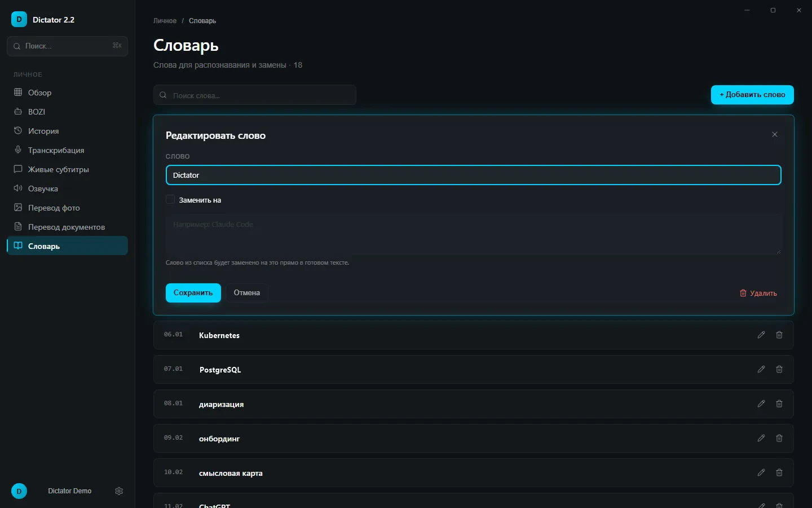Select Транскрибация in the sidebar
812x508 pixels.
(x=67, y=150)
